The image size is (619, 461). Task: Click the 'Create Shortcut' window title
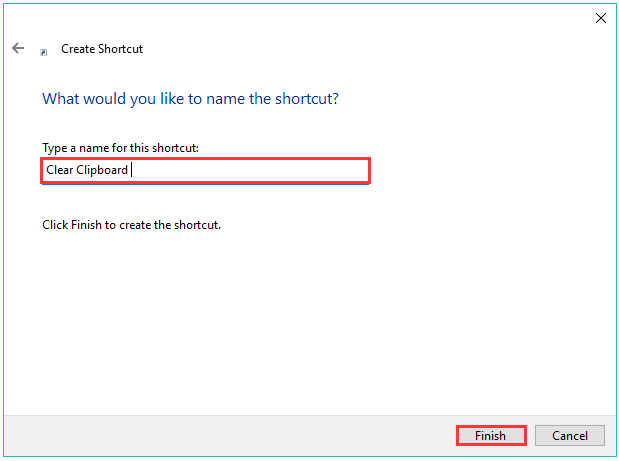pos(102,49)
